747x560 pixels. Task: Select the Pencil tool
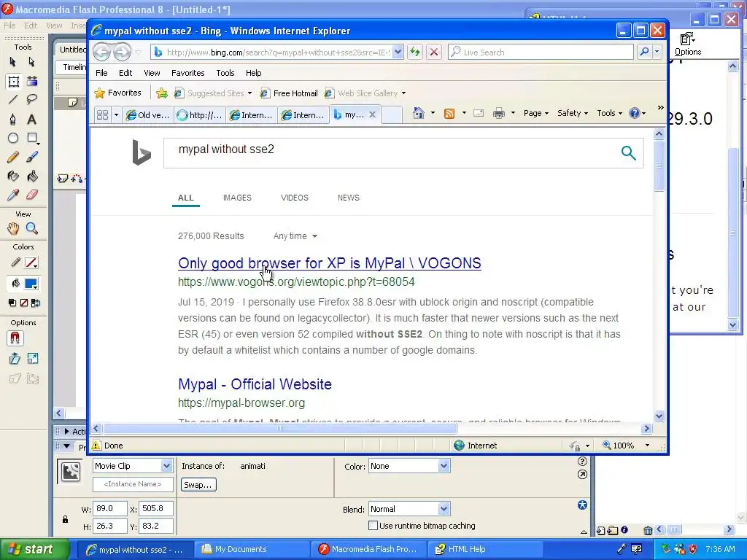click(x=13, y=157)
